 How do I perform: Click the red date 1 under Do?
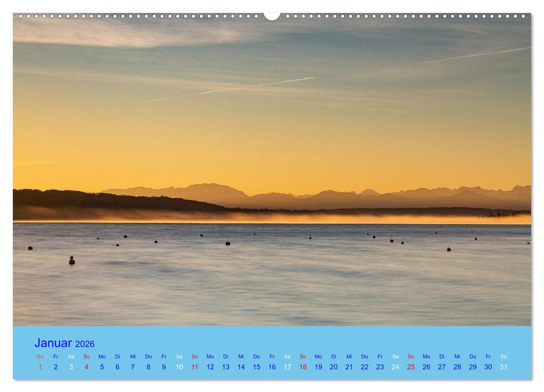click(40, 366)
